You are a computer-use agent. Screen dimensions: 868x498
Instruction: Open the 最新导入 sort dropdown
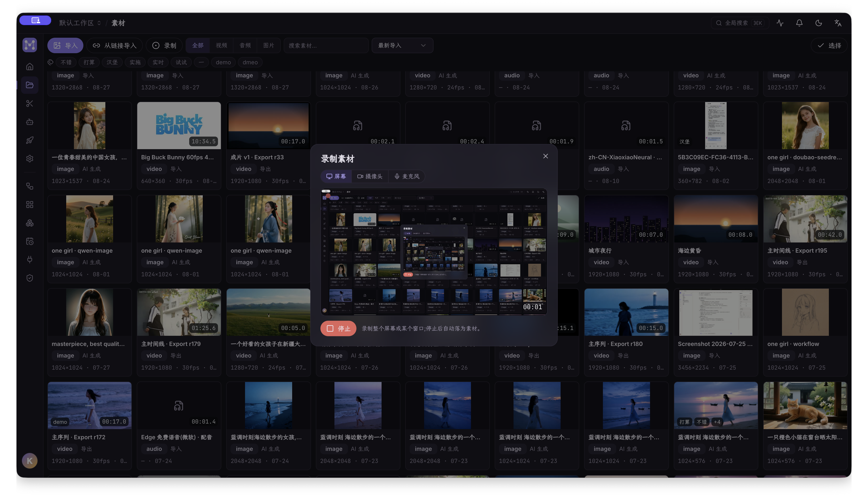402,45
